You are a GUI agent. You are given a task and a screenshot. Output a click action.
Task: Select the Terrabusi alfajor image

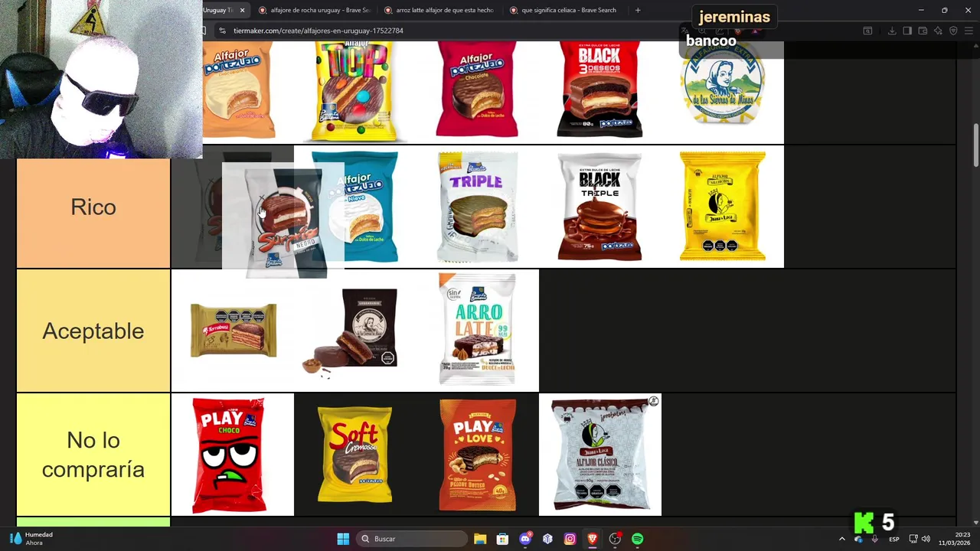pos(234,331)
